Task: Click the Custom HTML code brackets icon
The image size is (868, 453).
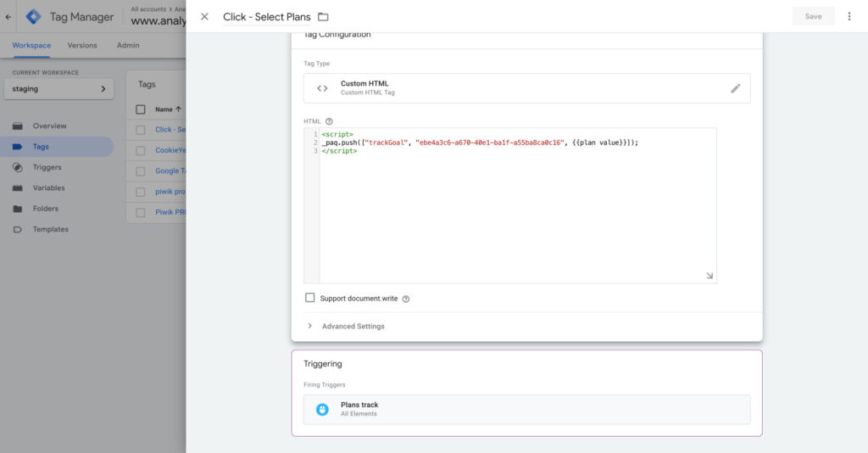Action: click(322, 88)
